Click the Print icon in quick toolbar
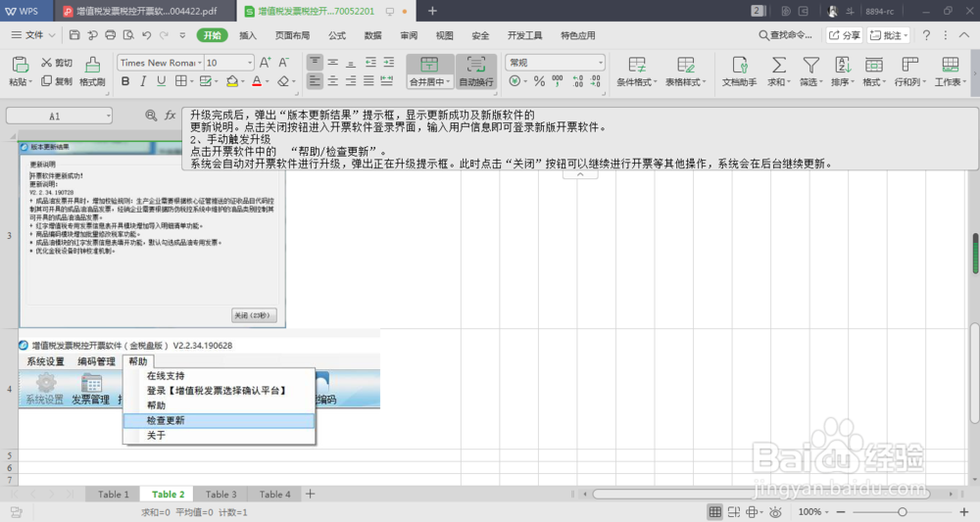Screen dimensions: 980x522 (111, 35)
